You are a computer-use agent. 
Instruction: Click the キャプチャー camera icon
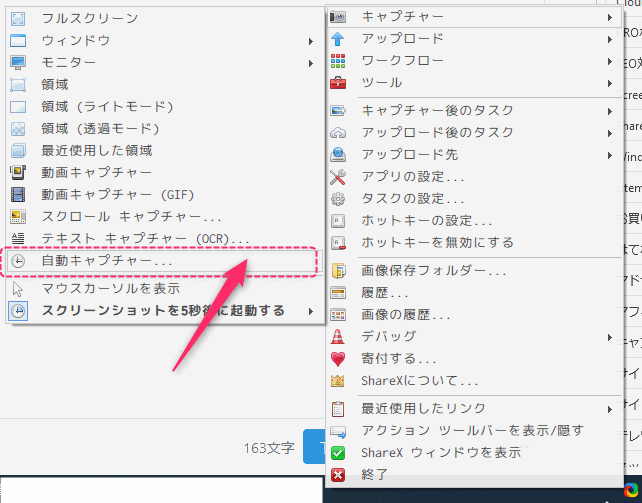pyautogui.click(x=338, y=17)
